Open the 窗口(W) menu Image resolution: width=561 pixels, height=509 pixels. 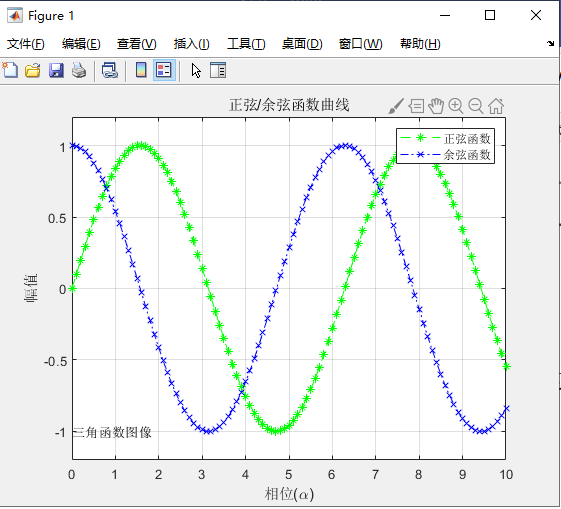click(360, 44)
